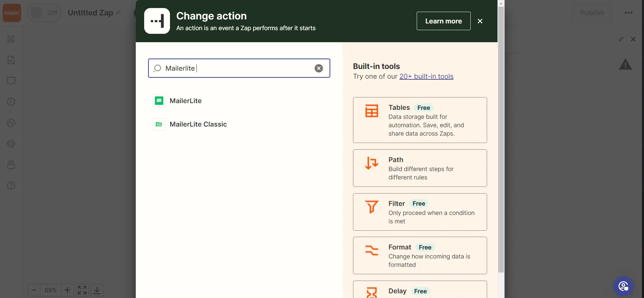Click the 69% zoom level

coord(51,290)
